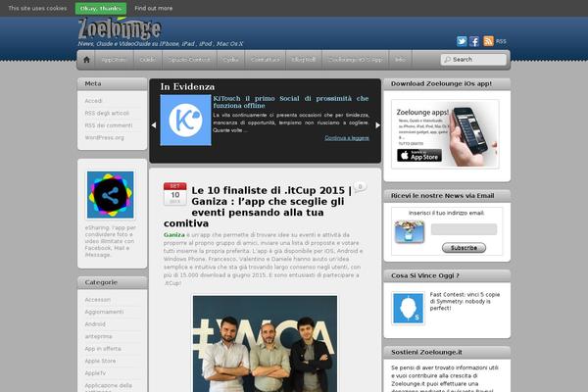
Task: Open the Spazio Contest menu item
Action: [x=189, y=60]
